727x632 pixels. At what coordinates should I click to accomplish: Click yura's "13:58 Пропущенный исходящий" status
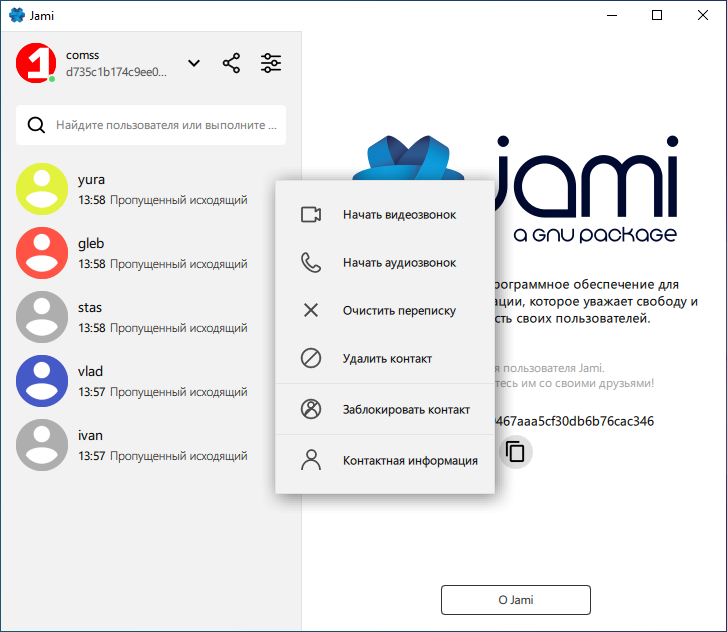click(x=163, y=200)
